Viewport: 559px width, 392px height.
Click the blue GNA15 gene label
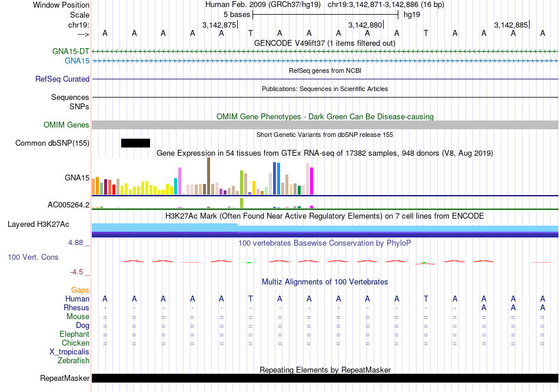pyautogui.click(x=77, y=61)
